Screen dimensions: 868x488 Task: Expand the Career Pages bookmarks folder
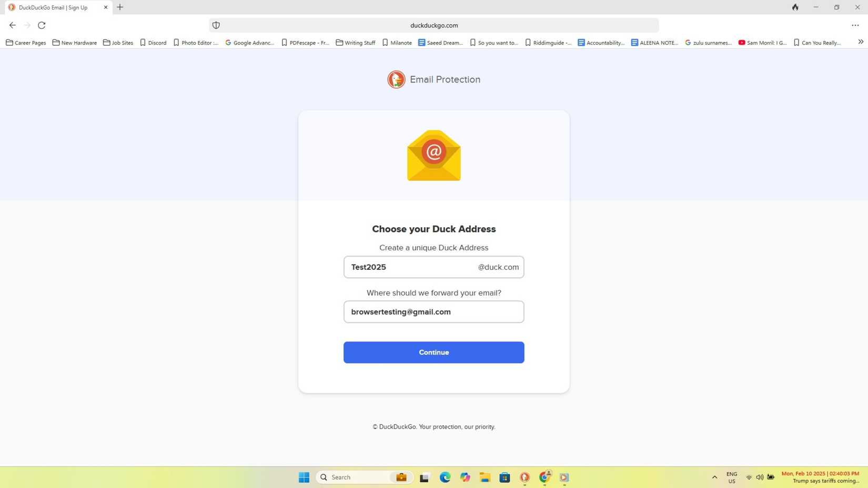click(x=26, y=43)
